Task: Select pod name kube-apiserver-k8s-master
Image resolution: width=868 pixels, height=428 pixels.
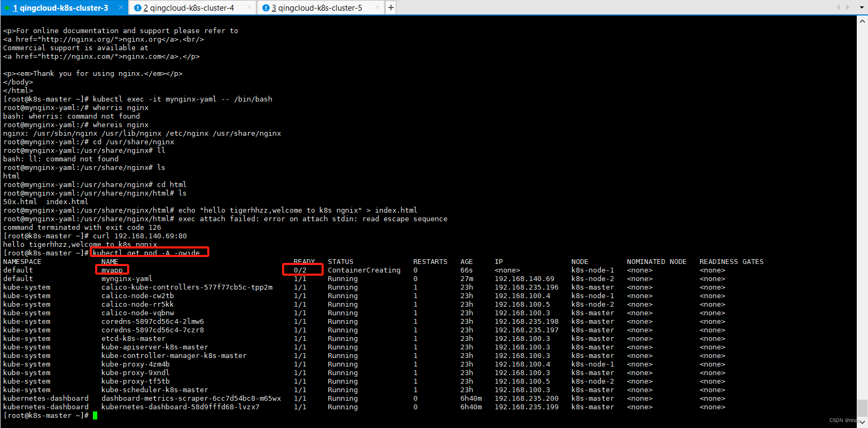Action: coord(155,347)
